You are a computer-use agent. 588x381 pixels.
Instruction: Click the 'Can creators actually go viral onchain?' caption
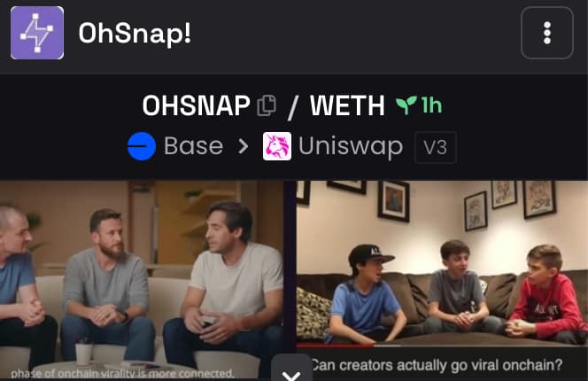pyautogui.click(x=437, y=365)
